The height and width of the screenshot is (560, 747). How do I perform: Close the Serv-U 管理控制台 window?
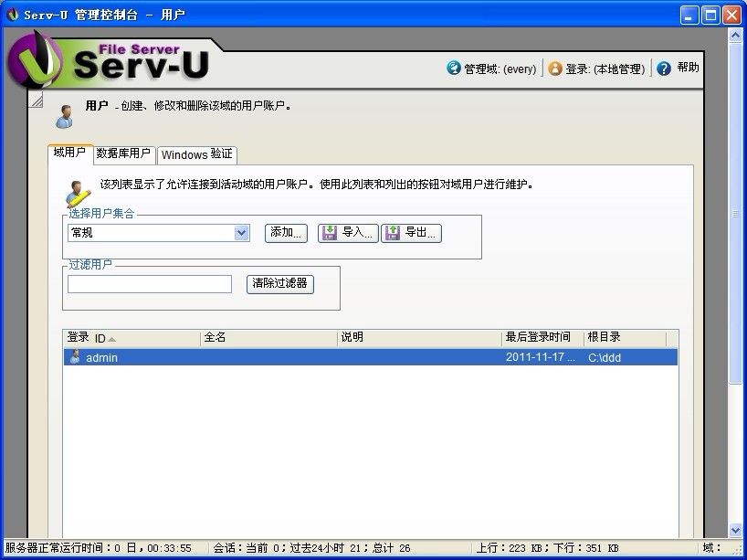[x=731, y=16]
